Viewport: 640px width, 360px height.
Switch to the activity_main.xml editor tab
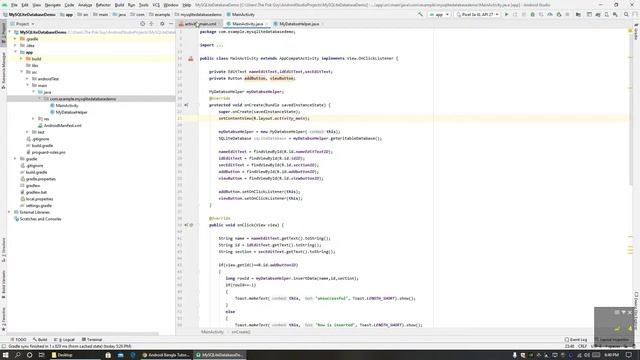(x=200, y=24)
